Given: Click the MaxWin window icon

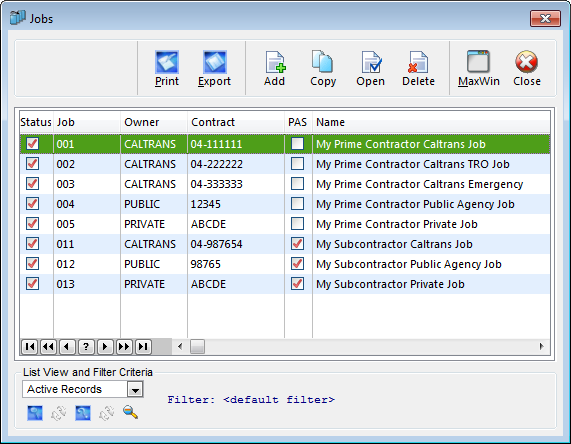Looking at the screenshot, I should coord(478,62).
